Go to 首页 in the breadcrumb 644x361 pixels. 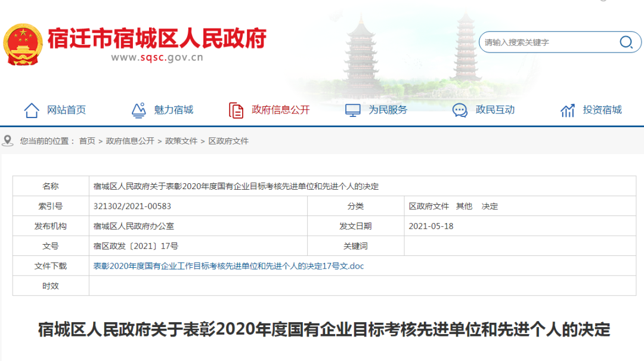(87, 141)
